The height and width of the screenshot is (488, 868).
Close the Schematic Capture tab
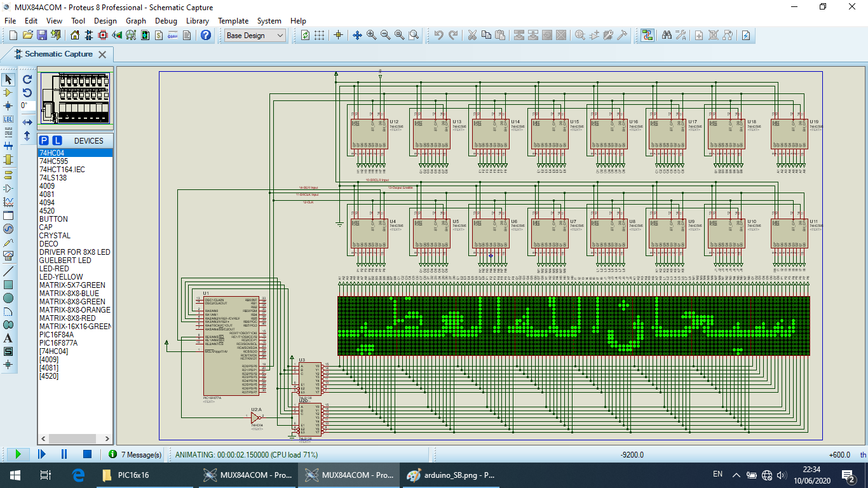pyautogui.click(x=103, y=55)
